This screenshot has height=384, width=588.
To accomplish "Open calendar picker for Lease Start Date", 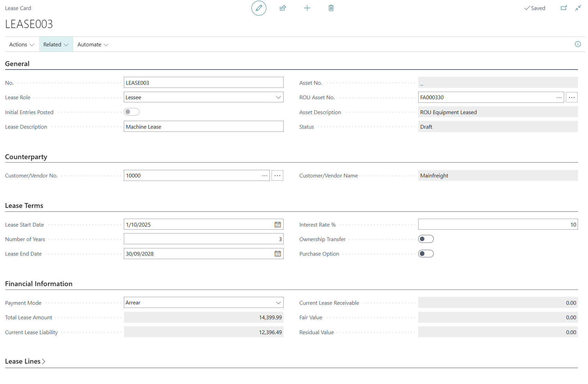I will pyautogui.click(x=277, y=225).
